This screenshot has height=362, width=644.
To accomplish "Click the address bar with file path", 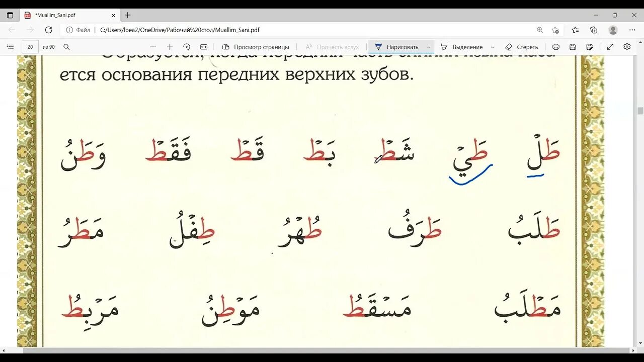I will 180,30.
